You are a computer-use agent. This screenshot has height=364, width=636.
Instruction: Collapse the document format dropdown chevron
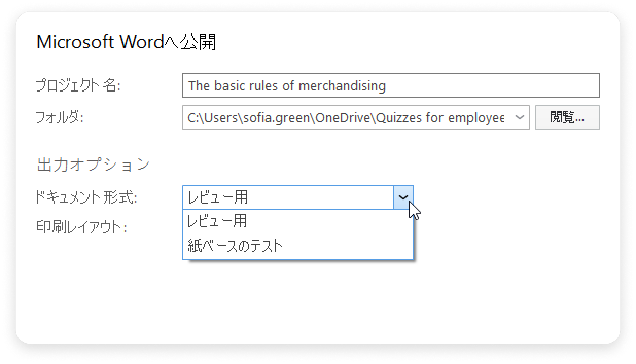[x=403, y=197]
